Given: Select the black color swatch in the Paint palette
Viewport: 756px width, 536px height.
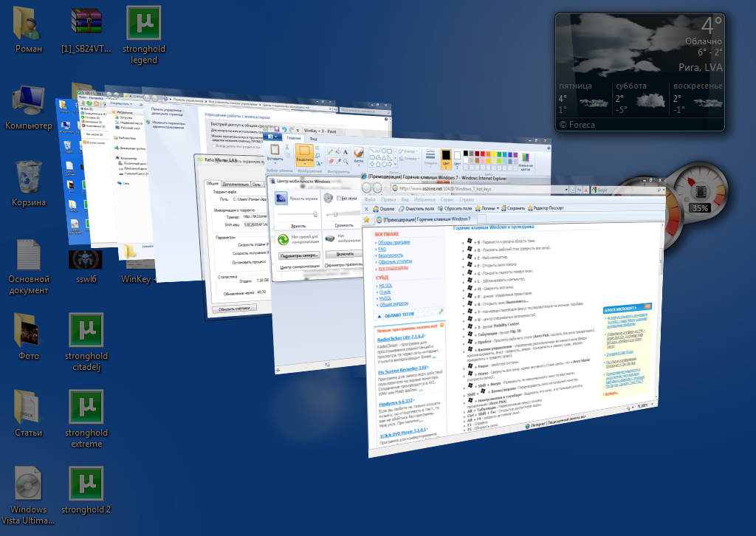Looking at the screenshot, I should tap(467, 154).
